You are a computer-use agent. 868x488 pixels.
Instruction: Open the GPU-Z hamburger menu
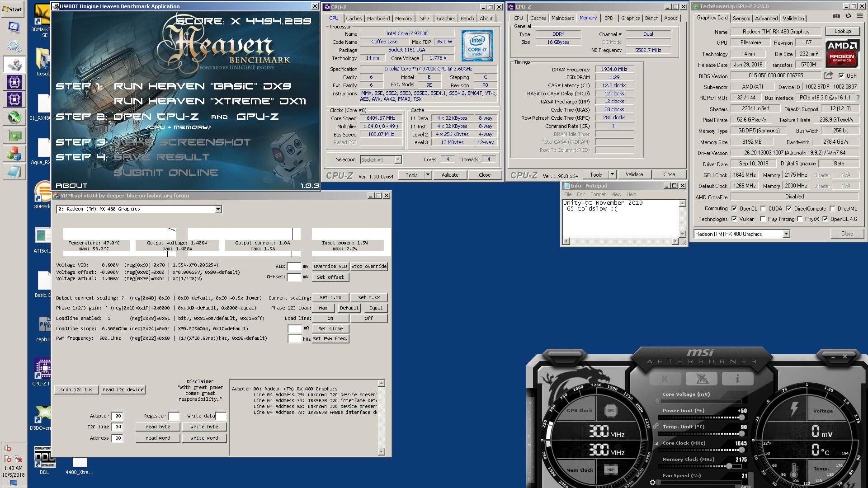click(860, 16)
